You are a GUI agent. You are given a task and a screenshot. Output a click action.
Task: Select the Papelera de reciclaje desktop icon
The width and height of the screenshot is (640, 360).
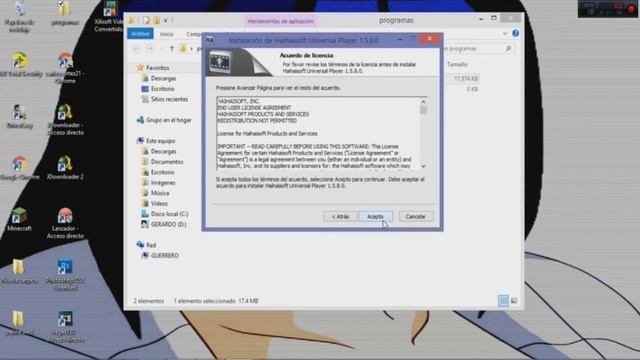point(19,16)
